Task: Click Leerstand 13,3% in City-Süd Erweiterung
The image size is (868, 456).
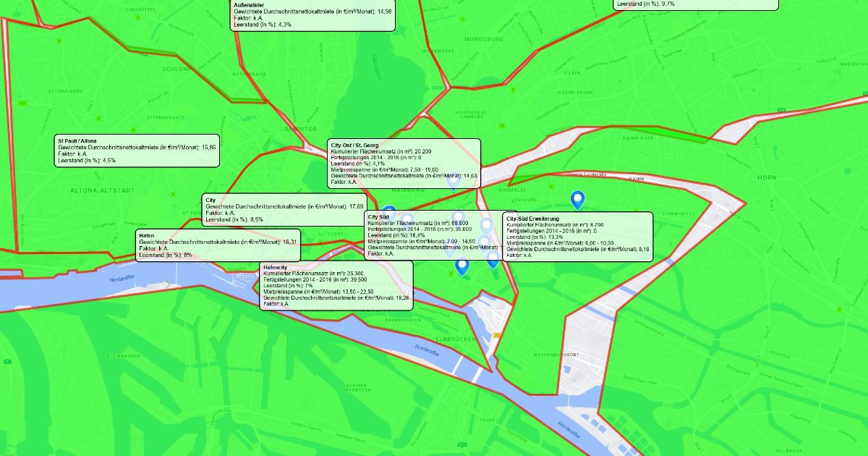Action: pos(535,237)
